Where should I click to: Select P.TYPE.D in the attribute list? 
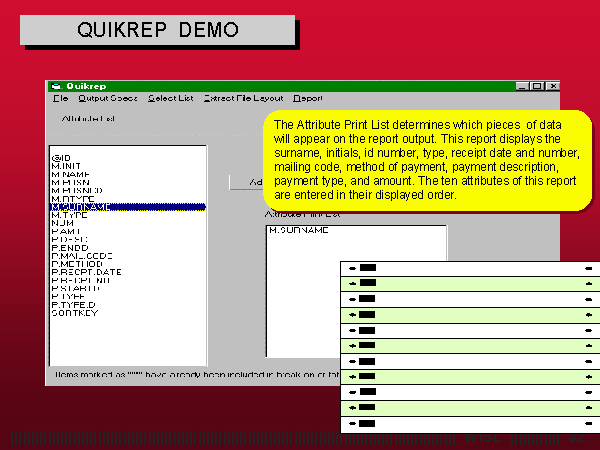pos(73,305)
